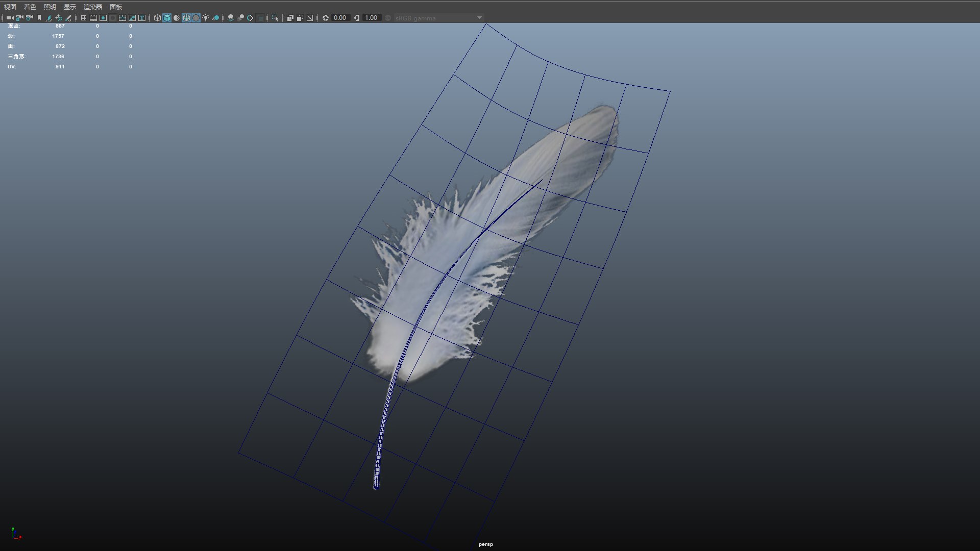Toggle the Resolution Gate icon
980x551 pixels.
click(103, 18)
